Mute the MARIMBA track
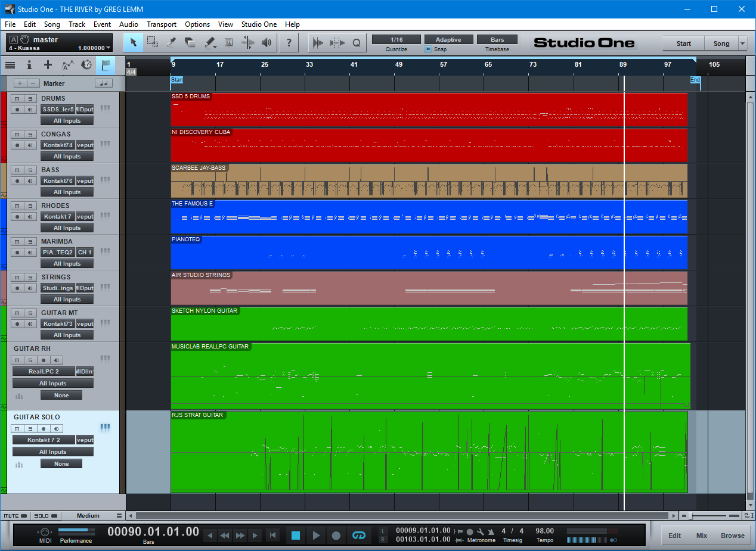This screenshot has height=551, width=756. tap(18, 241)
